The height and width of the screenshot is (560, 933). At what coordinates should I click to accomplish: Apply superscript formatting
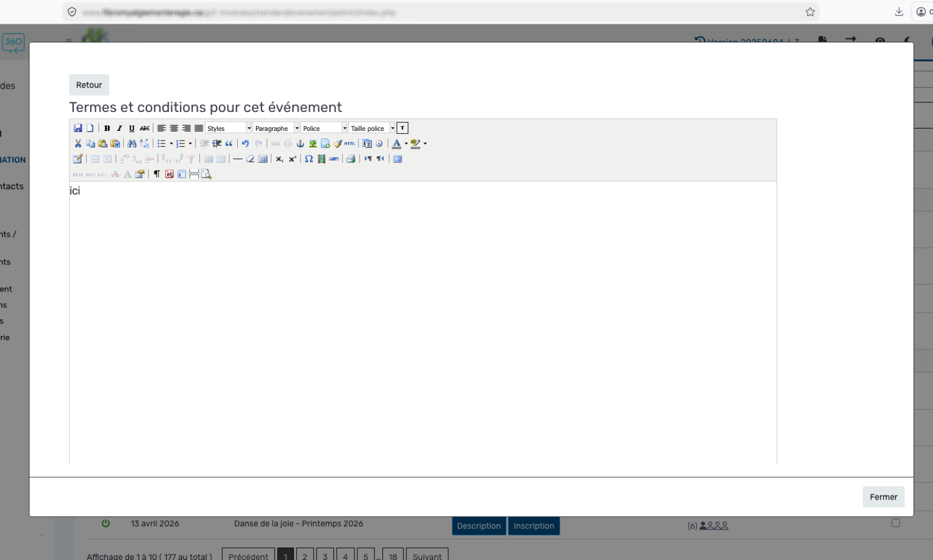[292, 159]
